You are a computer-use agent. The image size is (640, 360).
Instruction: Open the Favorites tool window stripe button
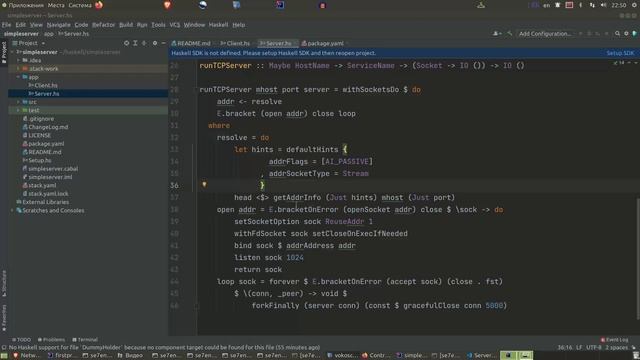point(4,318)
